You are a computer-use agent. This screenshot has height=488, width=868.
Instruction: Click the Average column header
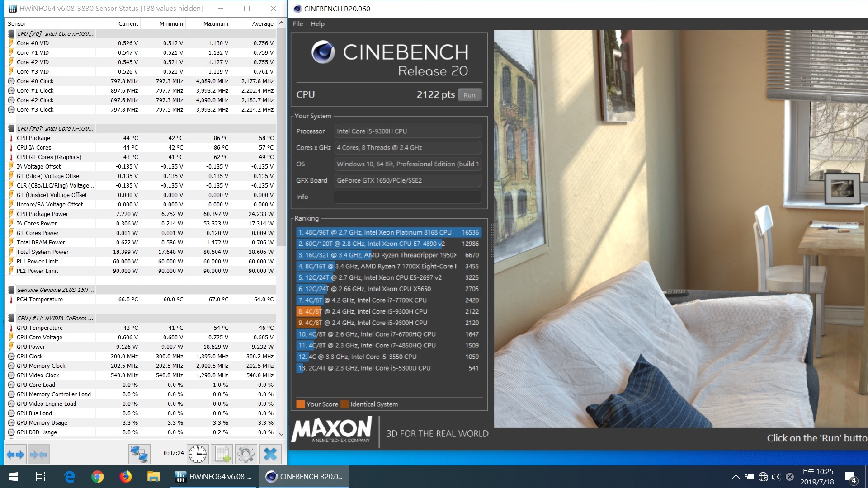[x=253, y=23]
